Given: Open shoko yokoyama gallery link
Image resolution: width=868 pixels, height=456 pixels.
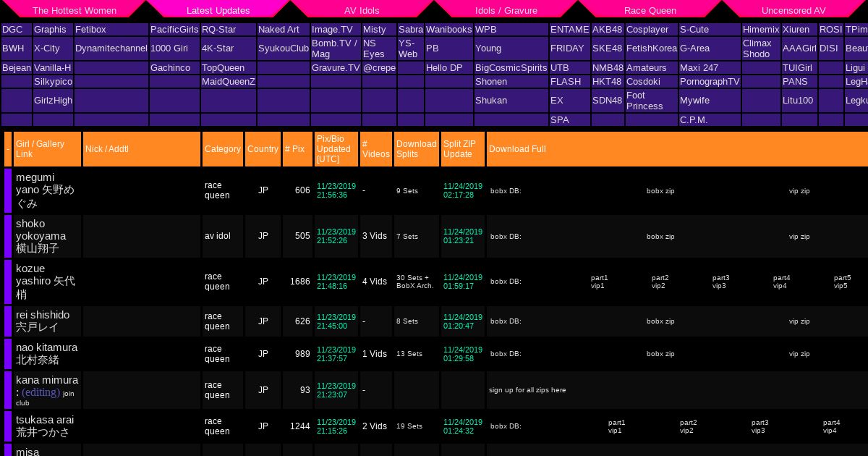Looking at the screenshot, I should click(x=41, y=236).
